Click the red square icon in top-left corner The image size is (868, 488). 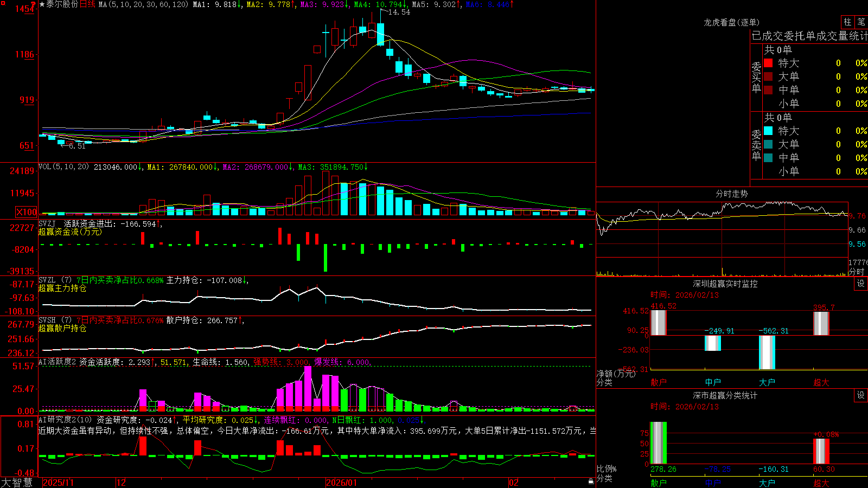click(2, 3)
